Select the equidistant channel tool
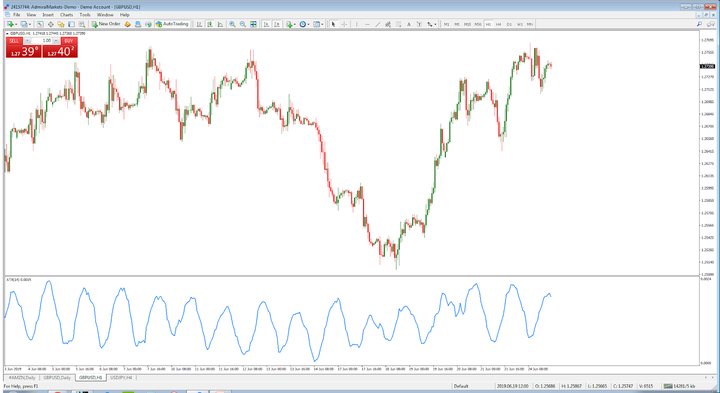The width and height of the screenshot is (720, 393). coord(388,24)
